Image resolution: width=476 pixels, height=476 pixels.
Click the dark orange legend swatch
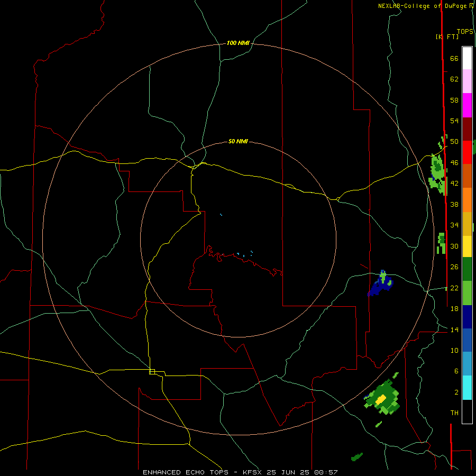[467, 176]
